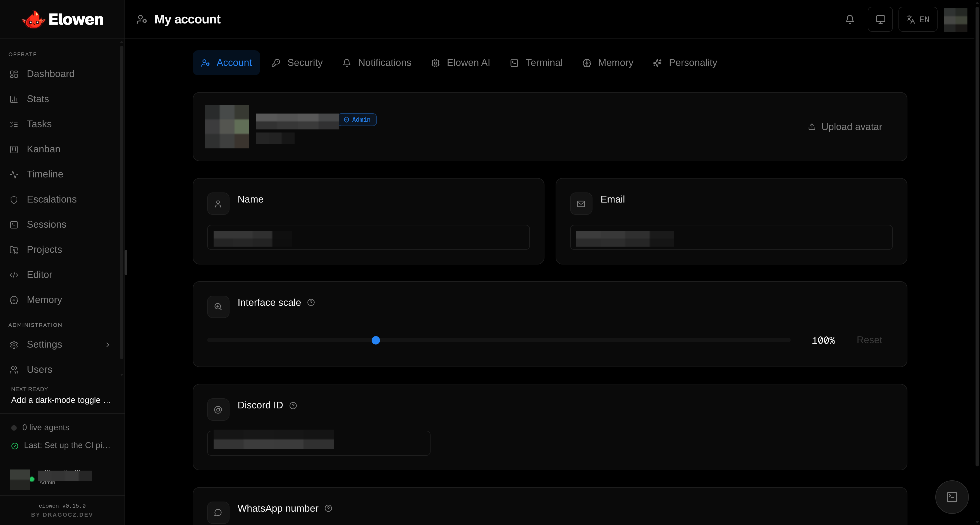Screen dimensions: 980x525
Task: Click Reset for interface scale
Action: 869,340
